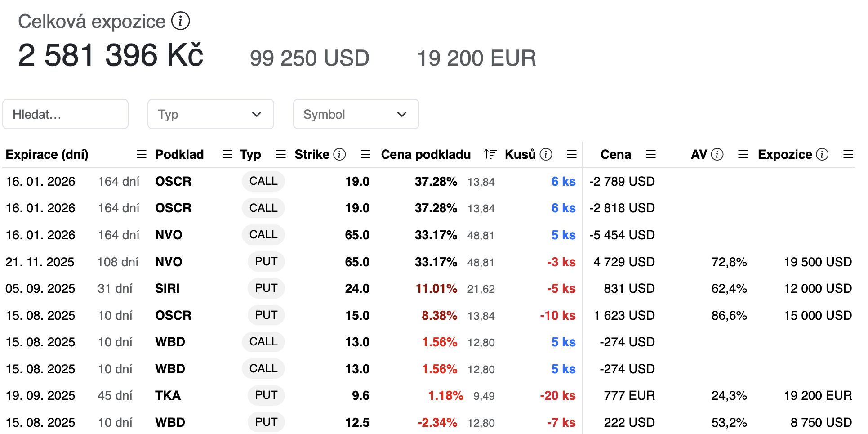868x434 pixels.
Task: Open Strike column menu icon
Action: (365, 155)
